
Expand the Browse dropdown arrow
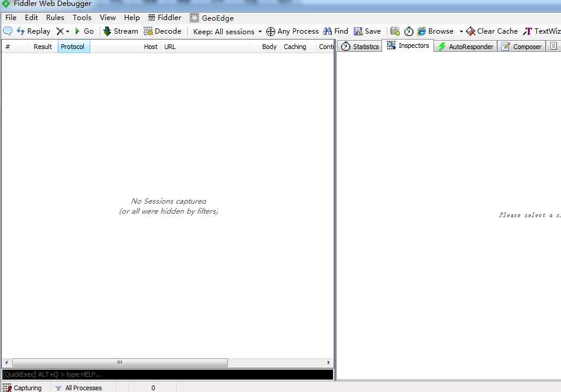[x=461, y=31]
